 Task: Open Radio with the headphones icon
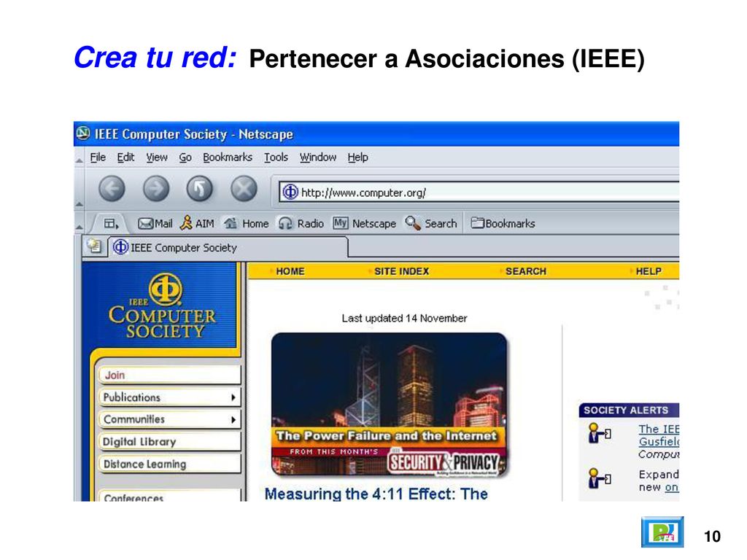pyautogui.click(x=301, y=223)
